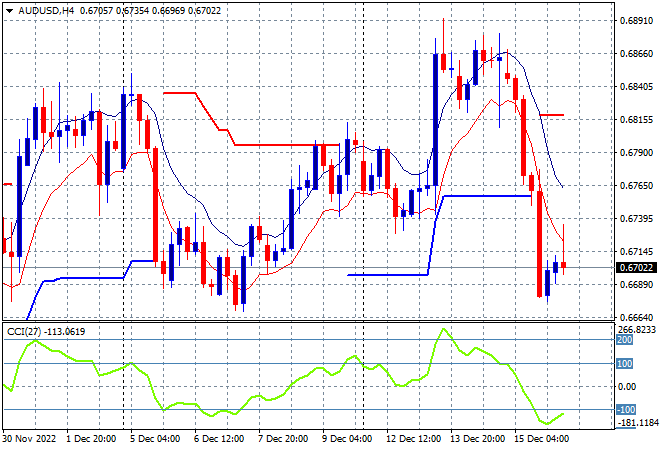Click the 7 Dec 20:00 time label
660x450 pixels.
coord(283,438)
